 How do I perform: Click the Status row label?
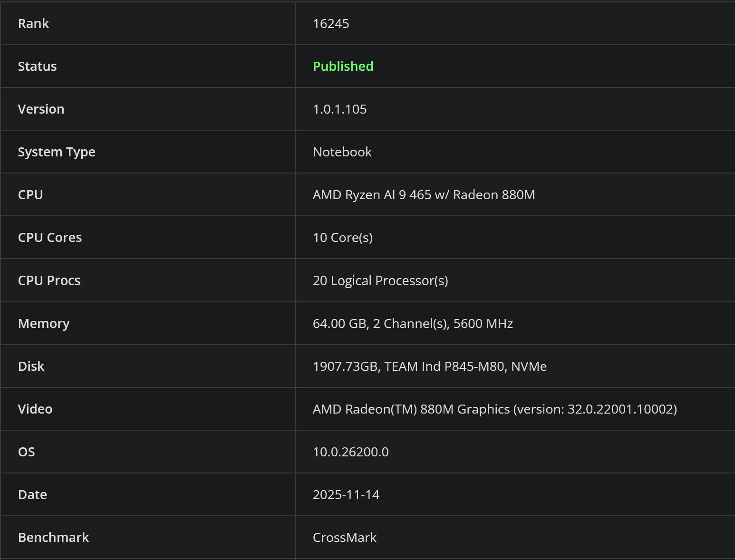pos(37,66)
